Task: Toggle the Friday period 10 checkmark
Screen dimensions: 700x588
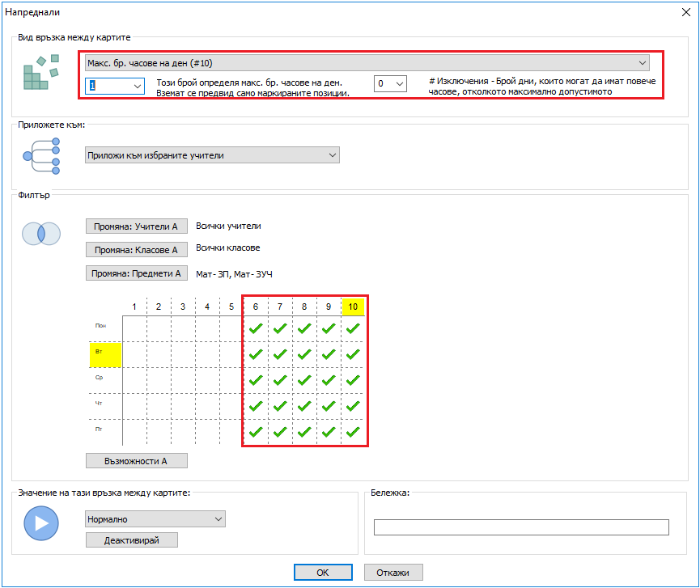Action: [x=353, y=432]
